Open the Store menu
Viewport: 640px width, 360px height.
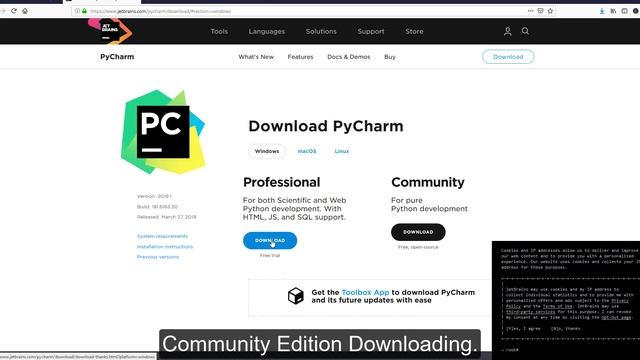click(414, 31)
